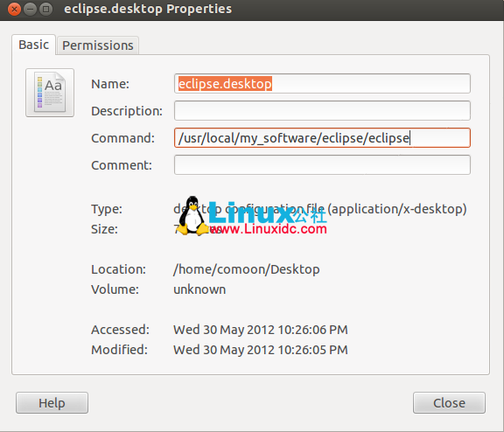Screen dimensions: 504x432
Task: Click the 'Accessed:' label
Action: 120,330
